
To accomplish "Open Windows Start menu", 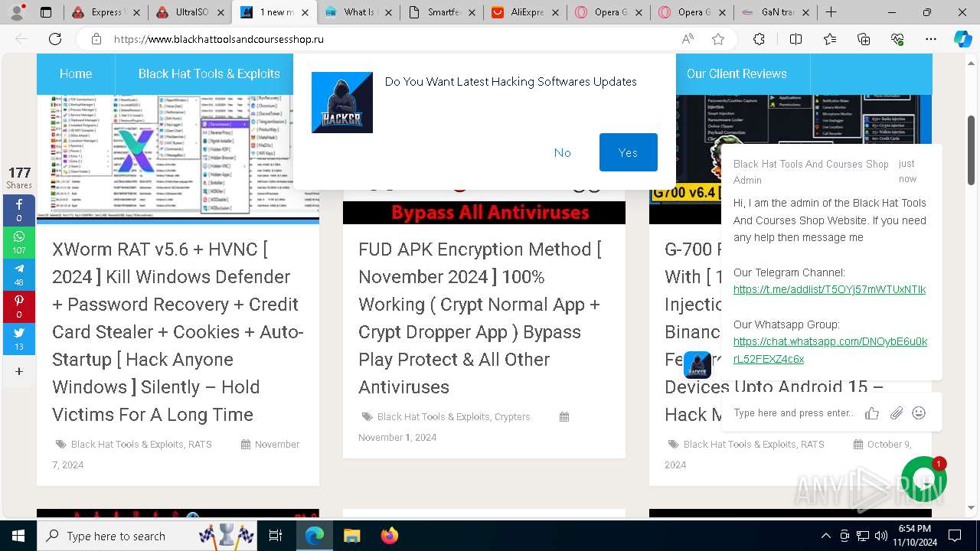I will [18, 536].
